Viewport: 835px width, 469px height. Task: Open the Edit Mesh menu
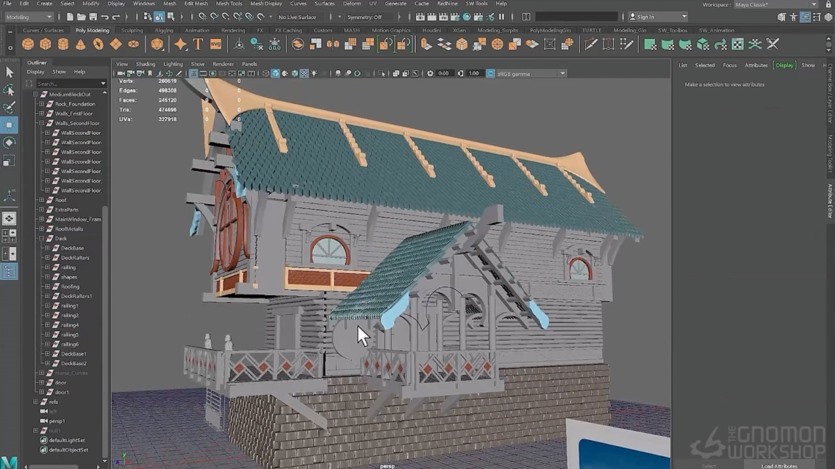coord(196,4)
